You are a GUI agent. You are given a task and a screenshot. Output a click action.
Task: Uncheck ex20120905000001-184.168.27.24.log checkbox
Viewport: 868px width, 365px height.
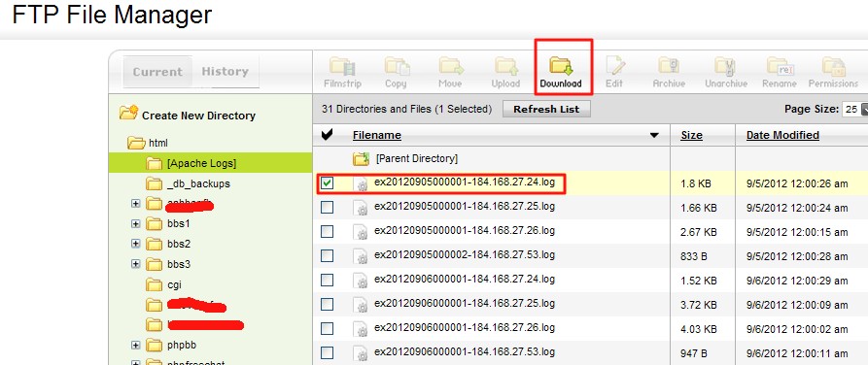[x=328, y=183]
